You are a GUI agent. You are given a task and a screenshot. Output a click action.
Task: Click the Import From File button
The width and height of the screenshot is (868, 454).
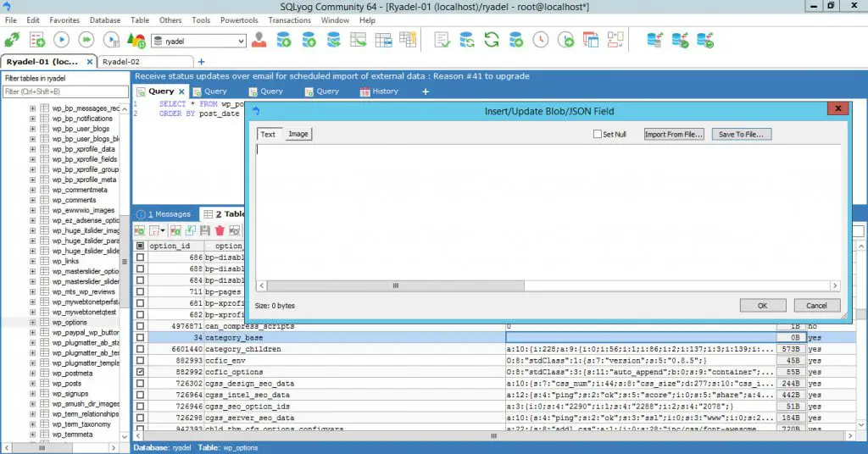(673, 135)
